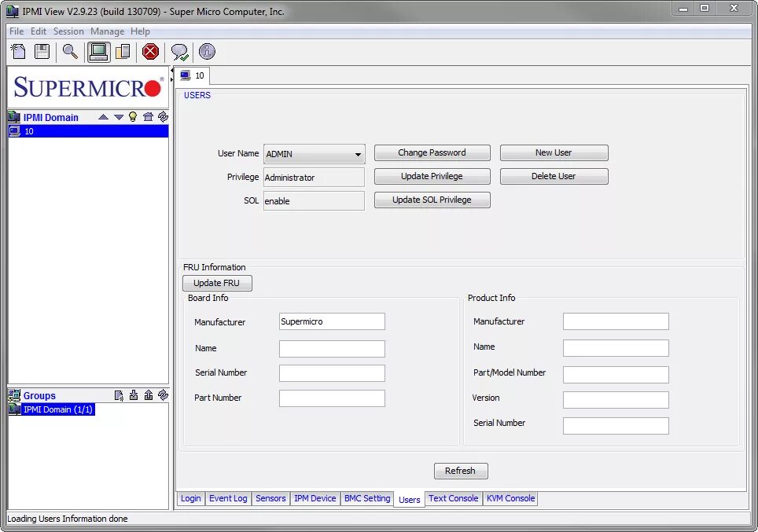Switch to the KVM Console tab
The height and width of the screenshot is (532, 758).
(510, 498)
